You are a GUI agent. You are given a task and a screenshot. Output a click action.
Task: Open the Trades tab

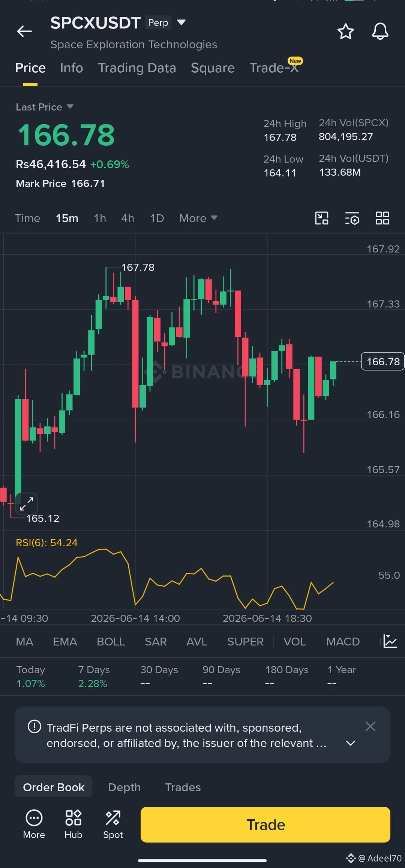click(183, 787)
